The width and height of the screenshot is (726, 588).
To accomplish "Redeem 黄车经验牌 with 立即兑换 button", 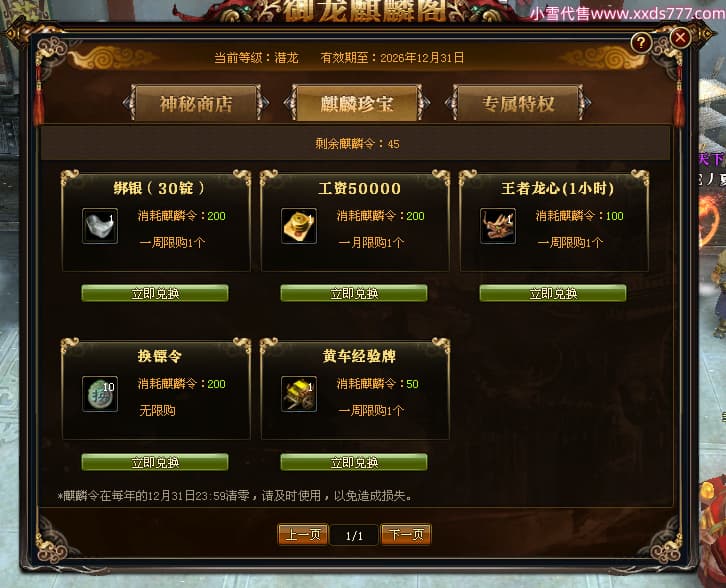I will pyautogui.click(x=354, y=462).
